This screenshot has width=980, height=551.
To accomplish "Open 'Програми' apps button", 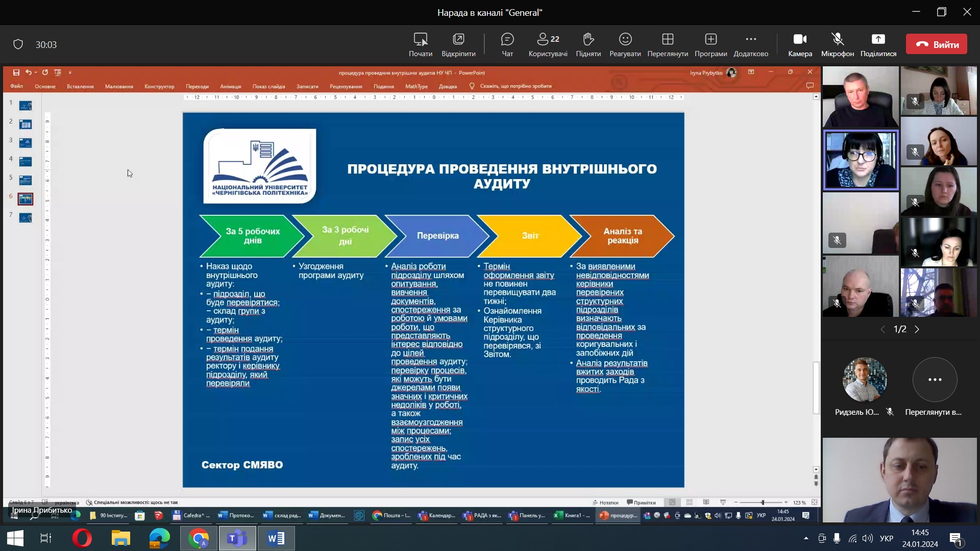I will pos(710,44).
